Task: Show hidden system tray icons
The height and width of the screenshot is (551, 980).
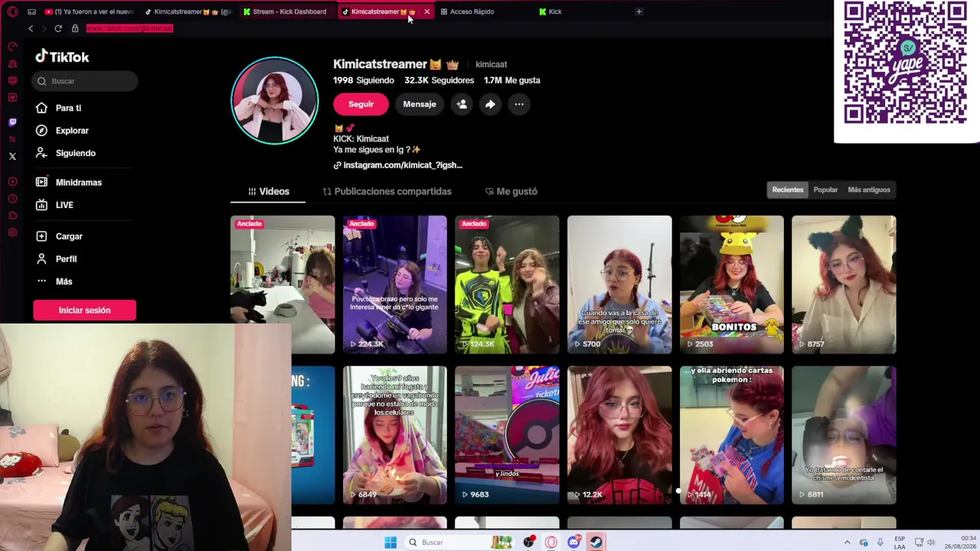Action: [847, 543]
